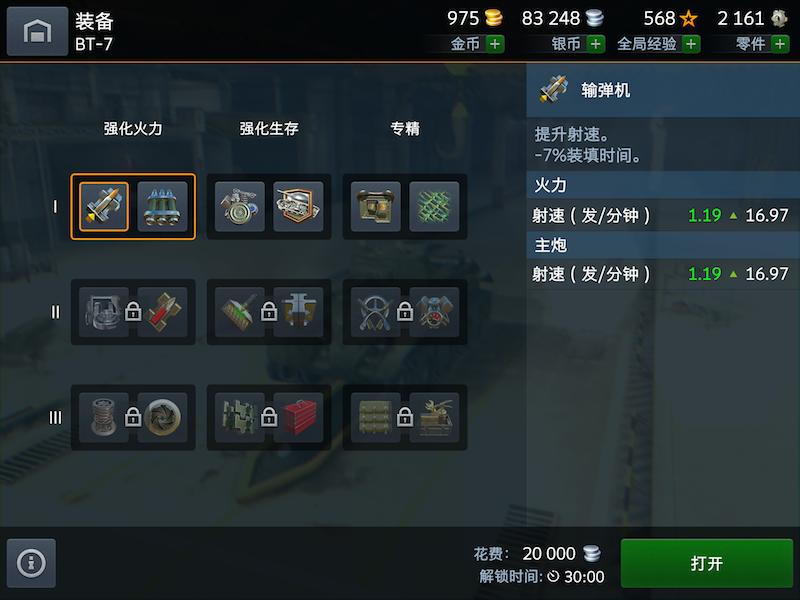Image resolution: width=800 pixels, height=600 pixels.
Task: Add silver with the 银币 plus button
Action: 595,44
